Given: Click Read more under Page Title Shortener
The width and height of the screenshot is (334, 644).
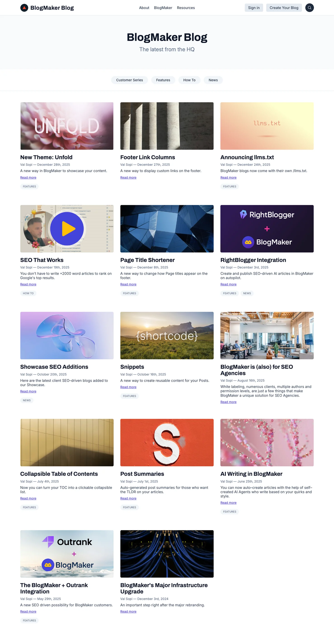Looking at the screenshot, I should click(128, 284).
